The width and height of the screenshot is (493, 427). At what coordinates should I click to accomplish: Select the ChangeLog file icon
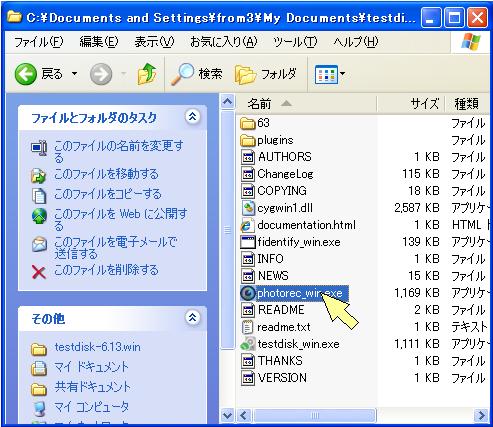(248, 174)
